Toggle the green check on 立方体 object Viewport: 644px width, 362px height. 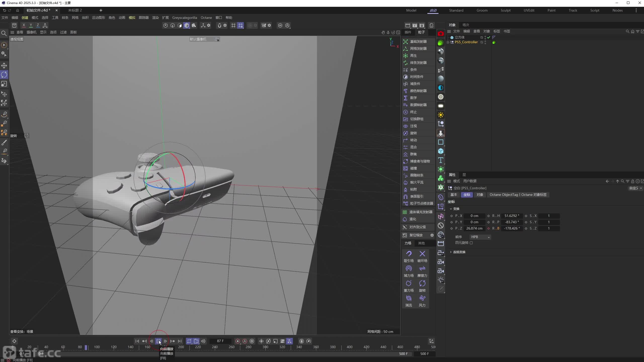click(x=489, y=37)
